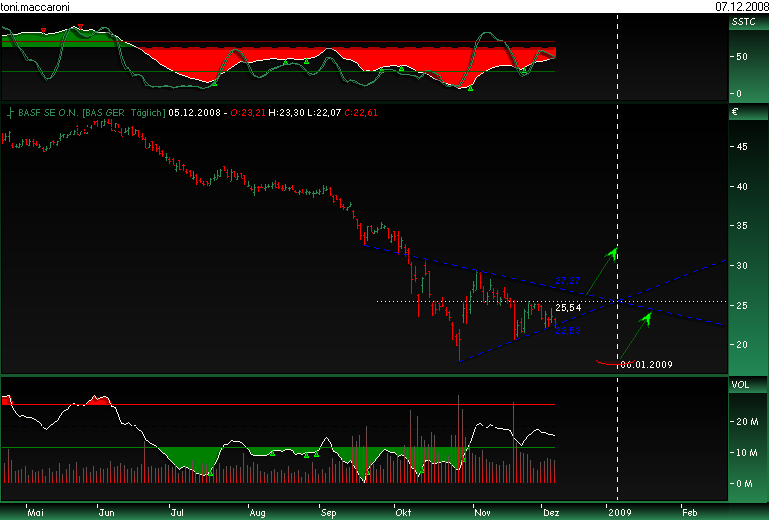Click the 2009 label on the time axis
The image size is (769, 520).
(x=618, y=510)
